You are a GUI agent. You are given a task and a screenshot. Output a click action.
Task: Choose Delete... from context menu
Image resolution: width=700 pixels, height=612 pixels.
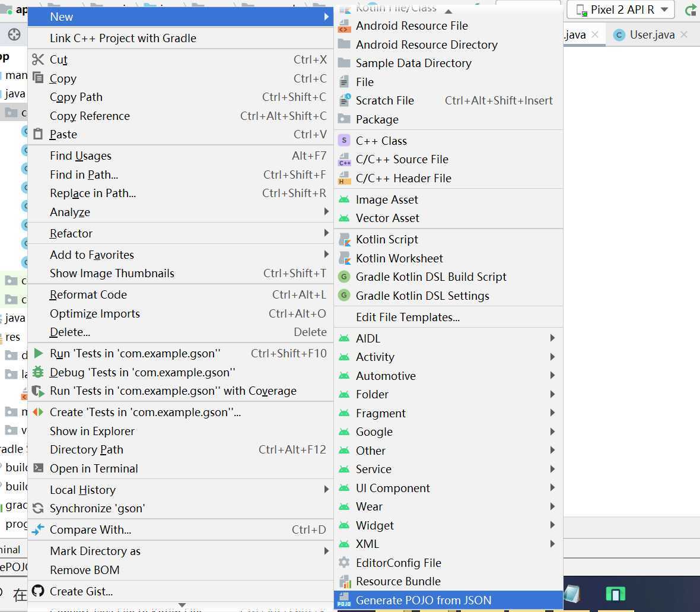pos(180,332)
